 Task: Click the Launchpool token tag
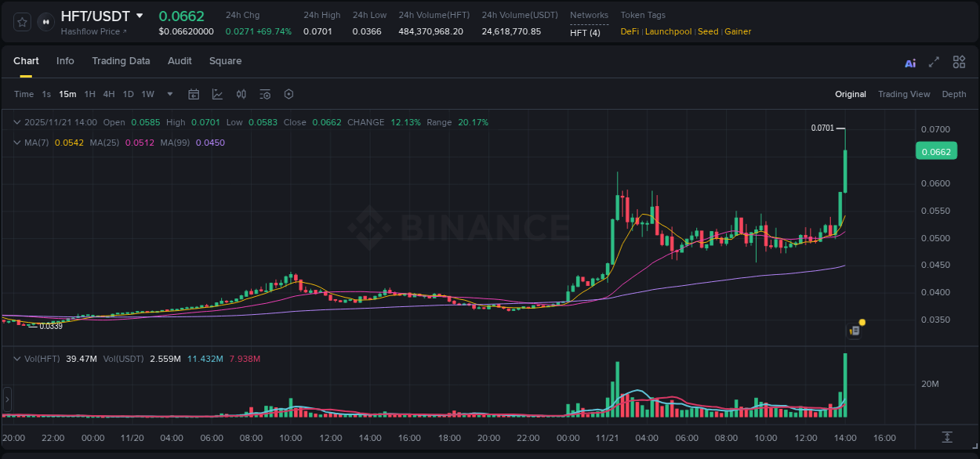pos(668,31)
